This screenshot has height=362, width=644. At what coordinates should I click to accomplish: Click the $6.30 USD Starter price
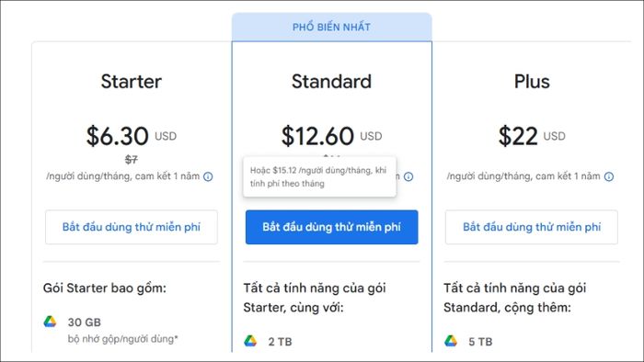click(x=132, y=136)
